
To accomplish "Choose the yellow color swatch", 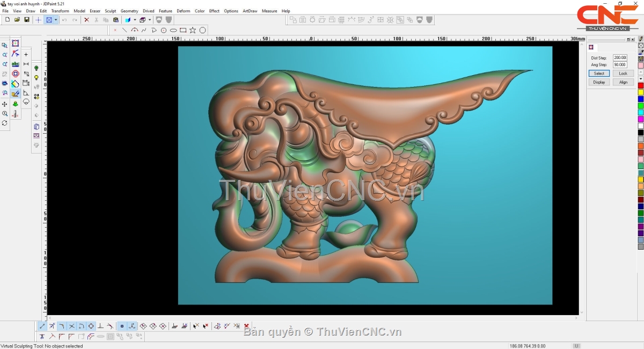I will click(x=641, y=92).
